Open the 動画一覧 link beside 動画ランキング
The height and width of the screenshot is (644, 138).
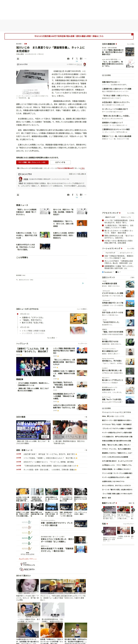[x=131, y=503]
